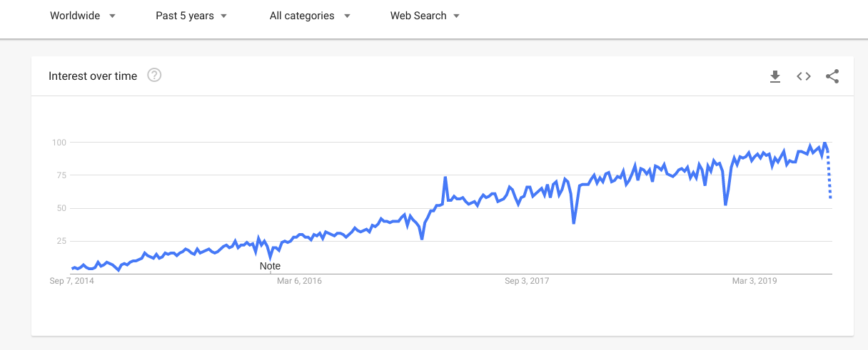Image resolution: width=868 pixels, height=350 pixels.
Task: Open the Worldwide region dropdown
Action: pyautogui.click(x=82, y=16)
